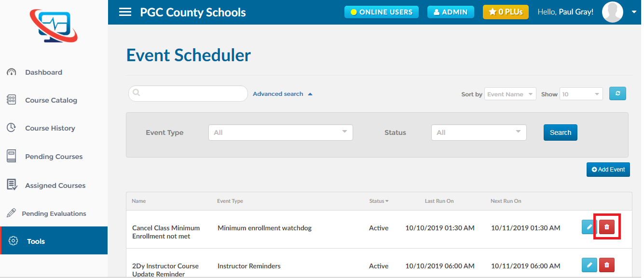Click the user avatar picture
Viewport: 644px width, 278px height.
tap(613, 12)
